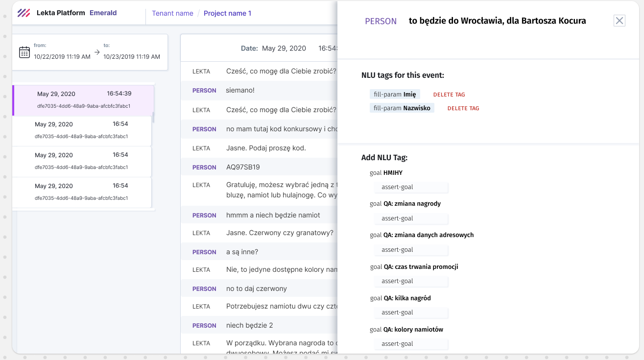Open the Project name 1 breadcrumb
The width and height of the screenshot is (644, 360).
(227, 13)
